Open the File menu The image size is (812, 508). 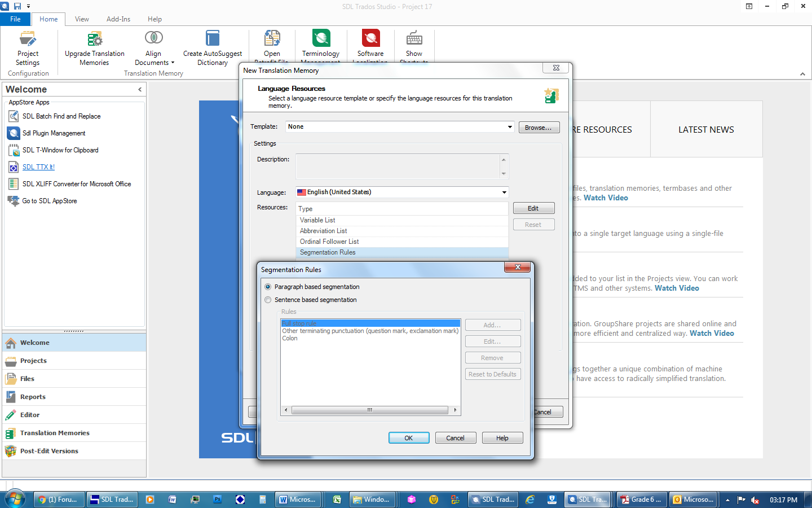point(15,19)
